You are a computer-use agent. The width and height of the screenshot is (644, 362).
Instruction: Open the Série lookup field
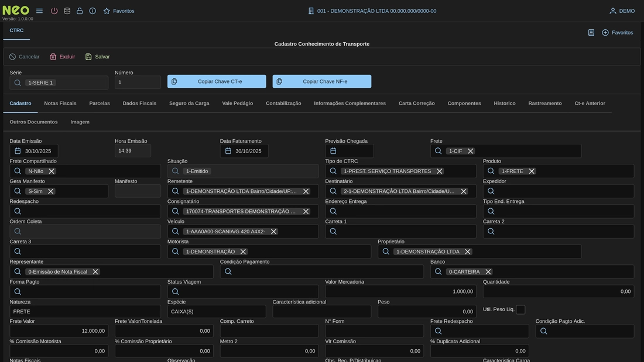[x=59, y=82]
